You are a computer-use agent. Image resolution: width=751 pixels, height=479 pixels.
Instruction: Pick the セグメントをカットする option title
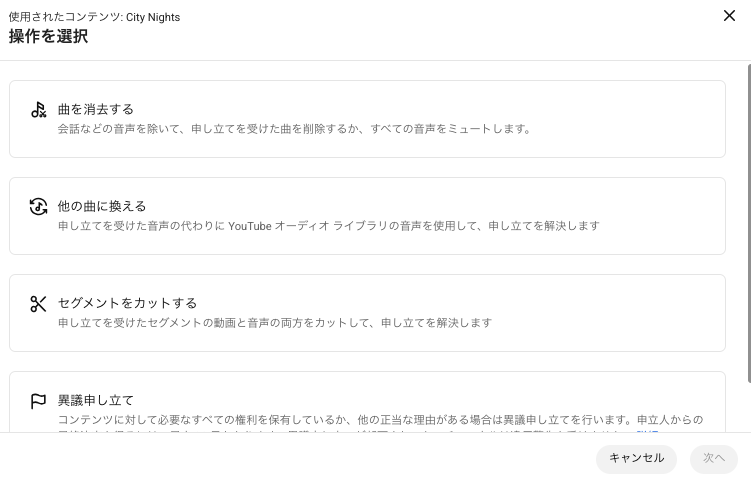pyautogui.click(x=127, y=303)
